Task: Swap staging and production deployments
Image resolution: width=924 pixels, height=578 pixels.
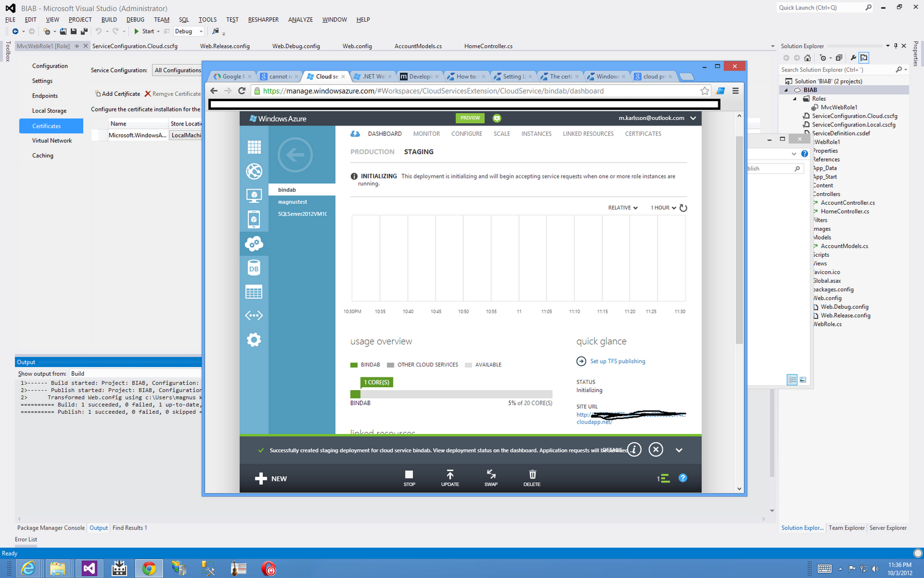Action: tap(491, 478)
